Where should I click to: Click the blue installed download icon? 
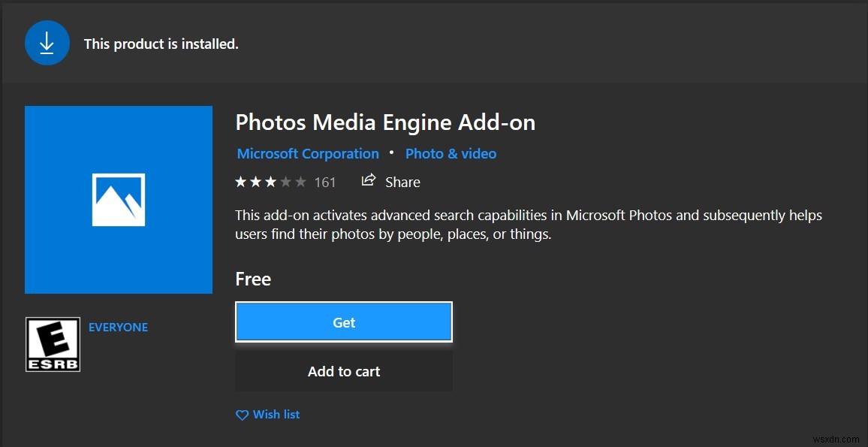click(x=47, y=43)
